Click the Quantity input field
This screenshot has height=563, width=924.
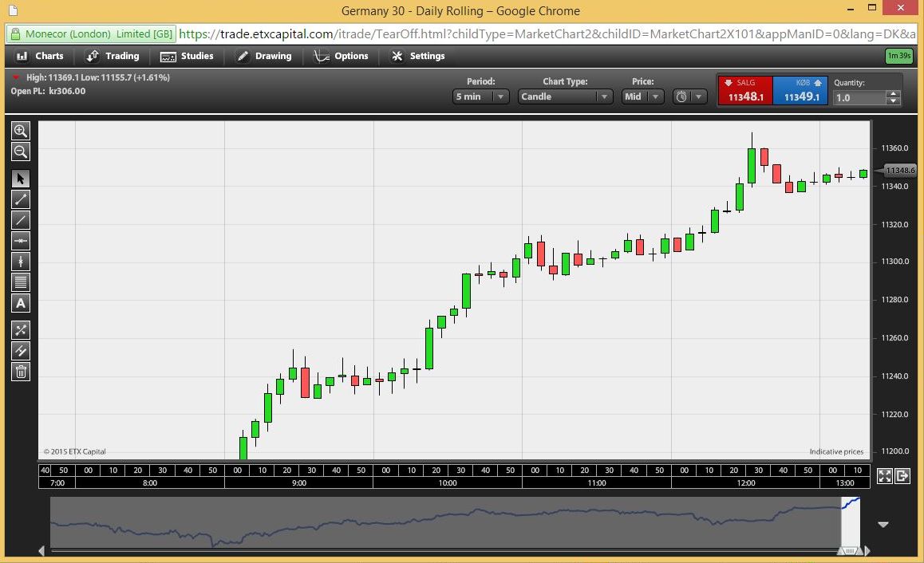pos(859,97)
